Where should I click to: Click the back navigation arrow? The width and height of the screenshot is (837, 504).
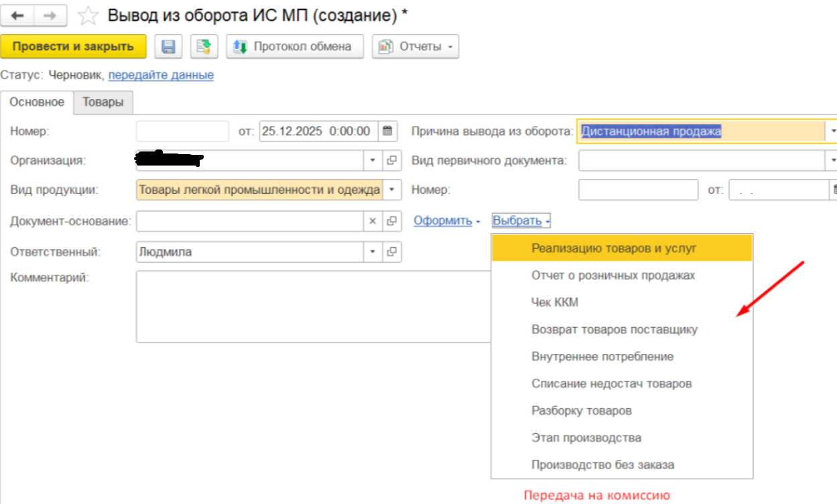(x=18, y=15)
